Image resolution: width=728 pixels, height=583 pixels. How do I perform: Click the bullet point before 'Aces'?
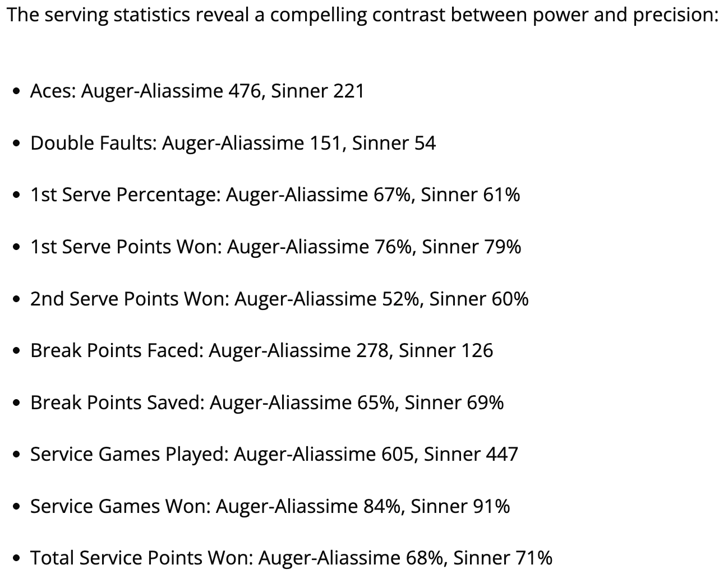[19, 91]
